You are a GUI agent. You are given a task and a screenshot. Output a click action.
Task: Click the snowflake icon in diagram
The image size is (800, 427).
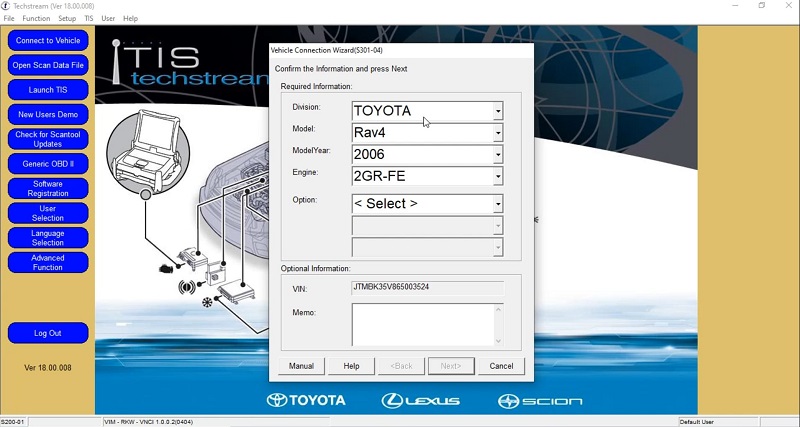(207, 303)
